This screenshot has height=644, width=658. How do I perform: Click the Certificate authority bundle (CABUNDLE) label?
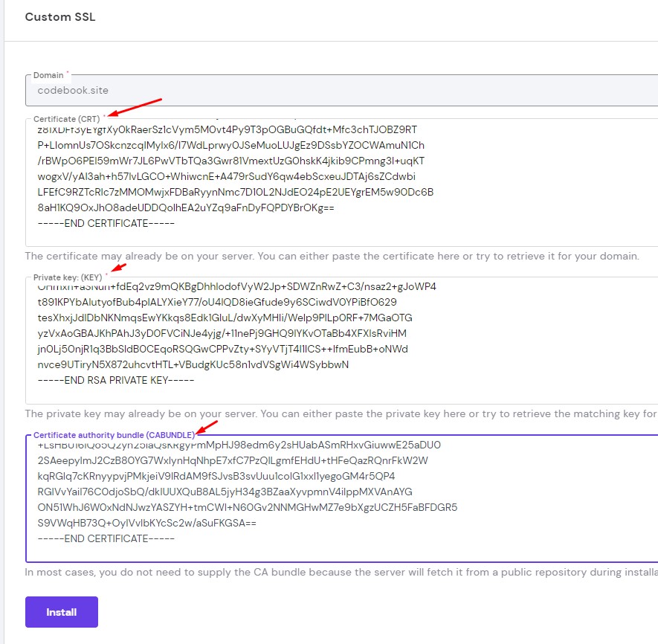pos(114,435)
